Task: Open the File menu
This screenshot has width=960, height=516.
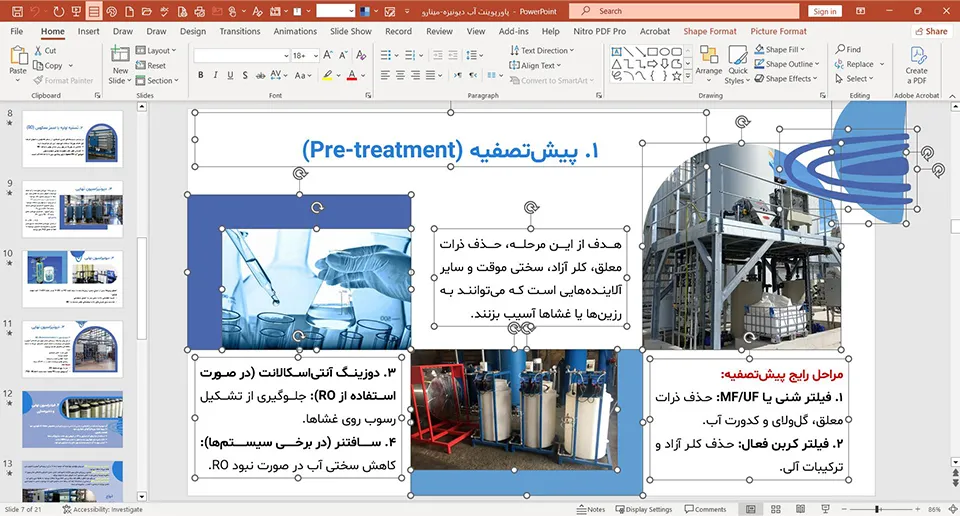Action: tap(17, 31)
